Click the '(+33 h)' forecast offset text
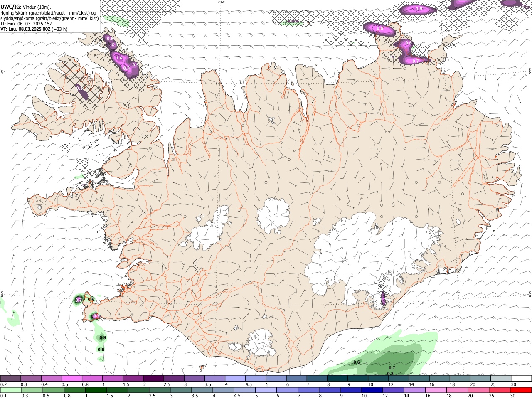The height and width of the screenshot is (399, 532). [x=60, y=29]
